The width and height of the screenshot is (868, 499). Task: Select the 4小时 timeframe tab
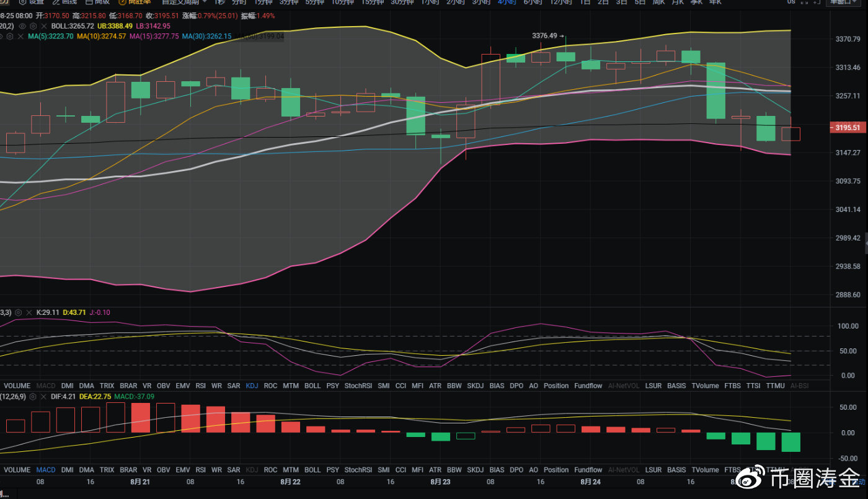[507, 2]
